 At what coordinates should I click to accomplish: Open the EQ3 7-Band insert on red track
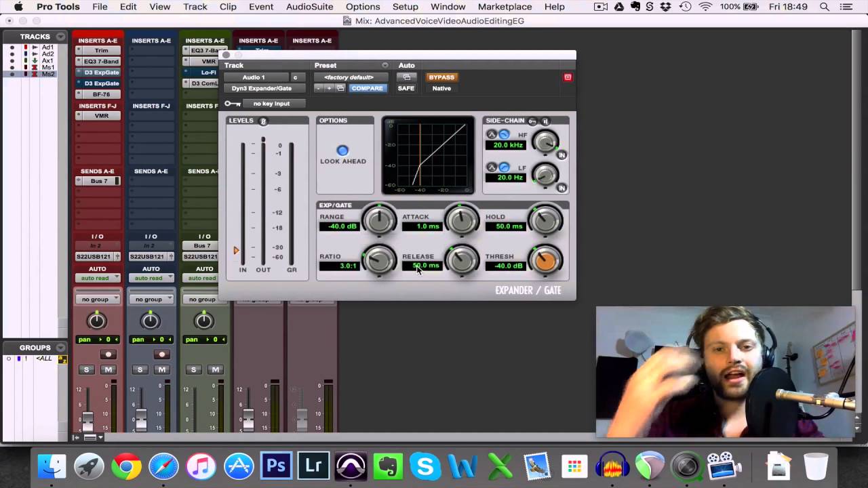coord(98,62)
